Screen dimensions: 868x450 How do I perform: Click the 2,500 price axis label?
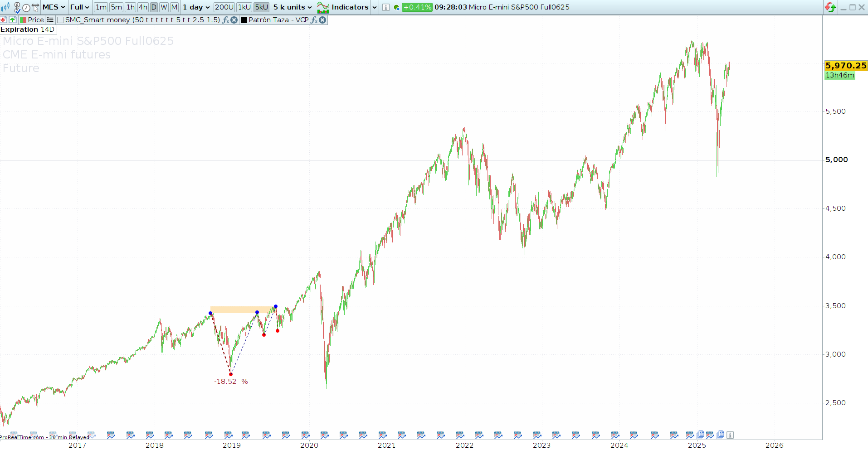coord(835,403)
